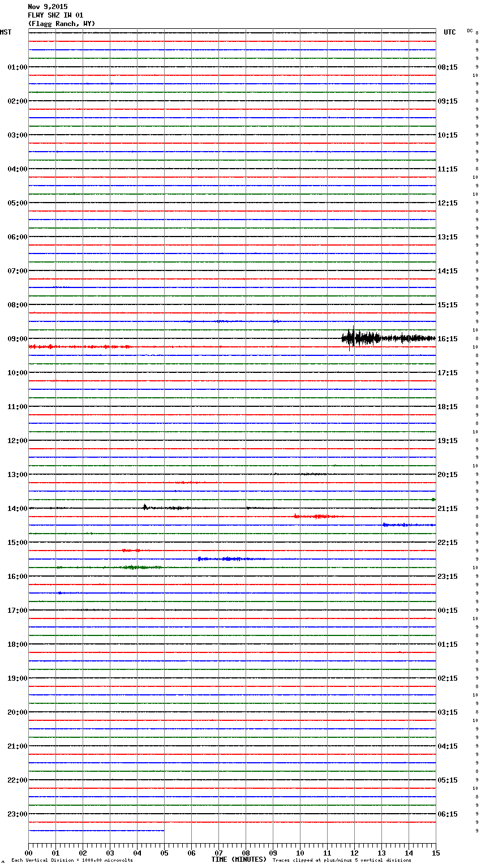Image resolution: width=481 pixels, height=868 pixels.
Task: Click the 23:00 MST time label
Action: click(17, 814)
